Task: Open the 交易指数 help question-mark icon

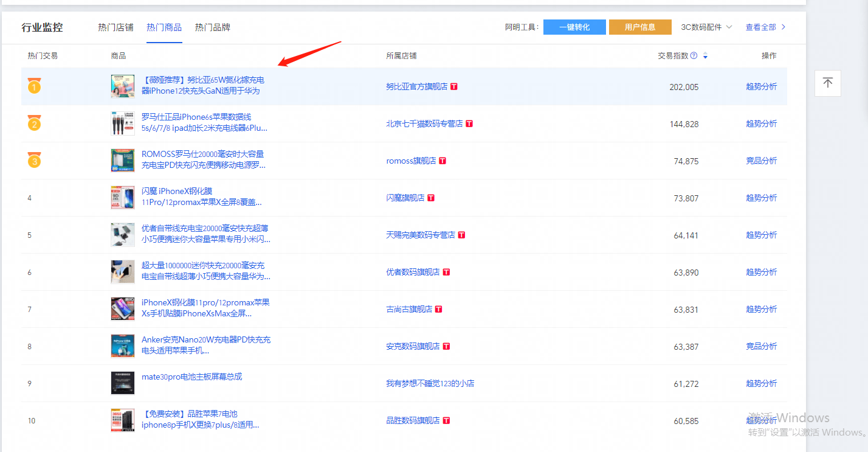Action: coord(694,55)
